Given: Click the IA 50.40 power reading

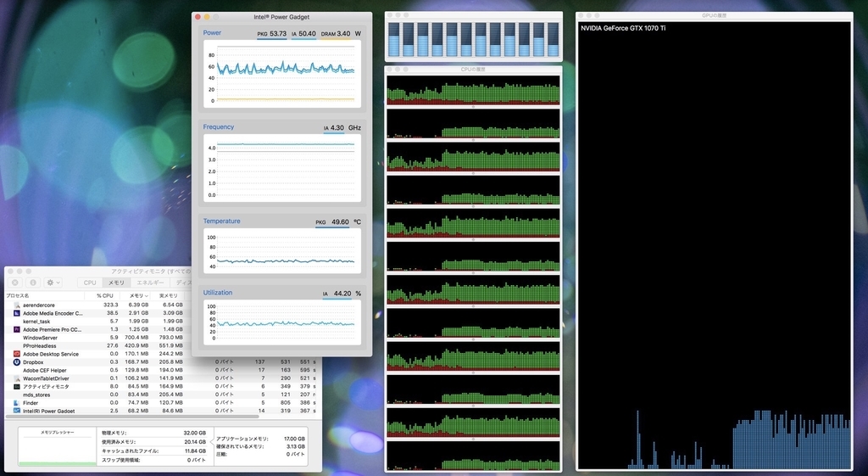Looking at the screenshot, I should tap(304, 34).
